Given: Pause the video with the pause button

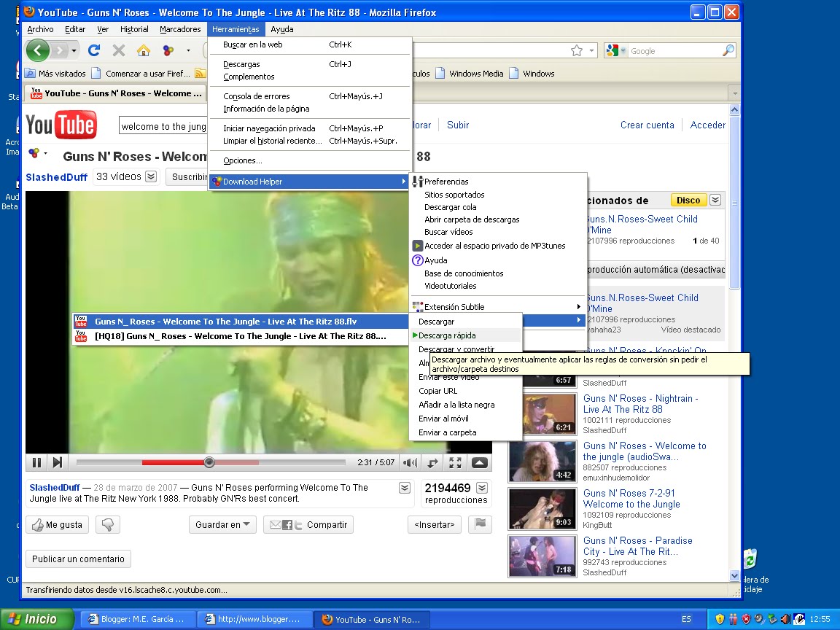Looking at the screenshot, I should click(36, 462).
